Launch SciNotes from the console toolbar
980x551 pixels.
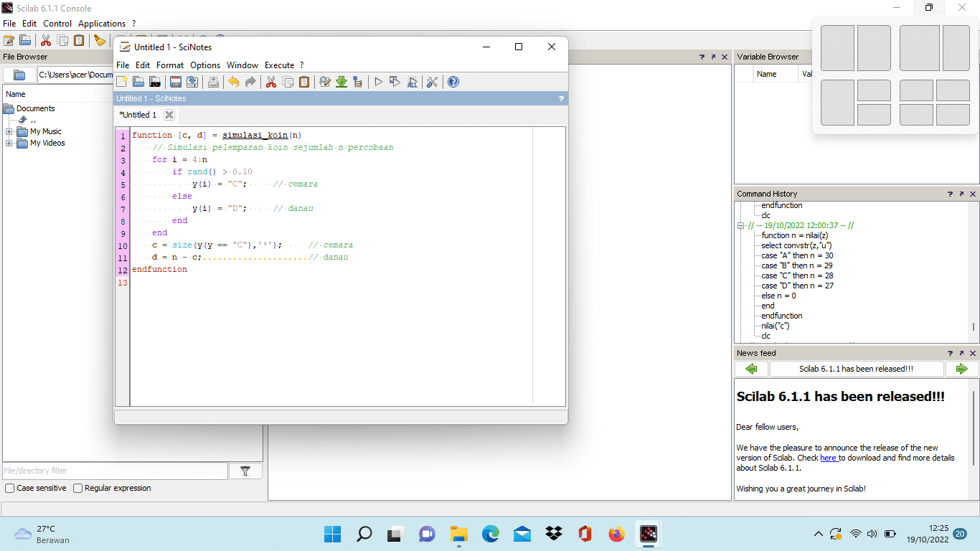pyautogui.click(x=9, y=40)
